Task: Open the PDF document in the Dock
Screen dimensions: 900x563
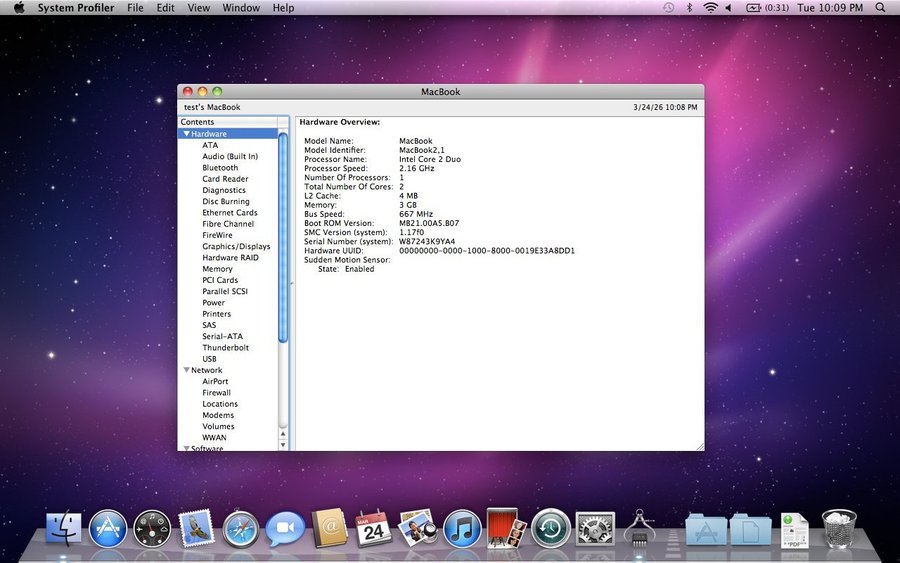Action: [x=794, y=530]
